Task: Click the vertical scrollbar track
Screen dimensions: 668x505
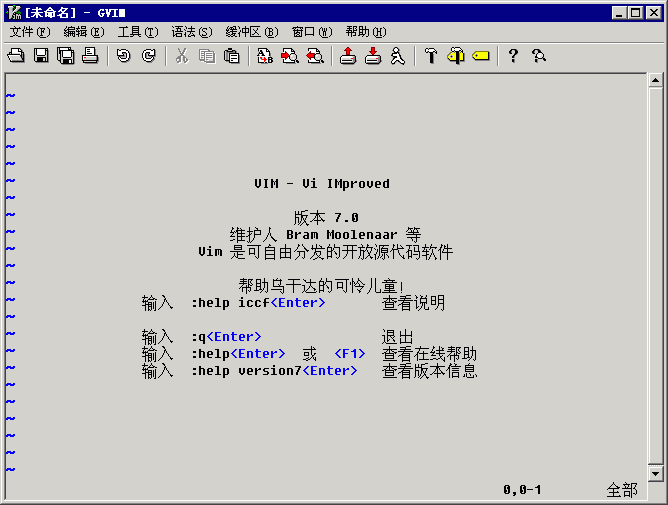Action: [x=655, y=277]
